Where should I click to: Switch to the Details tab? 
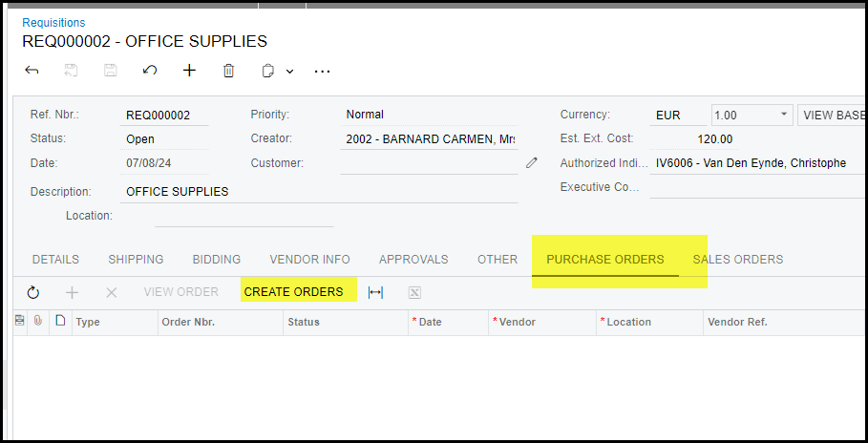click(x=55, y=260)
